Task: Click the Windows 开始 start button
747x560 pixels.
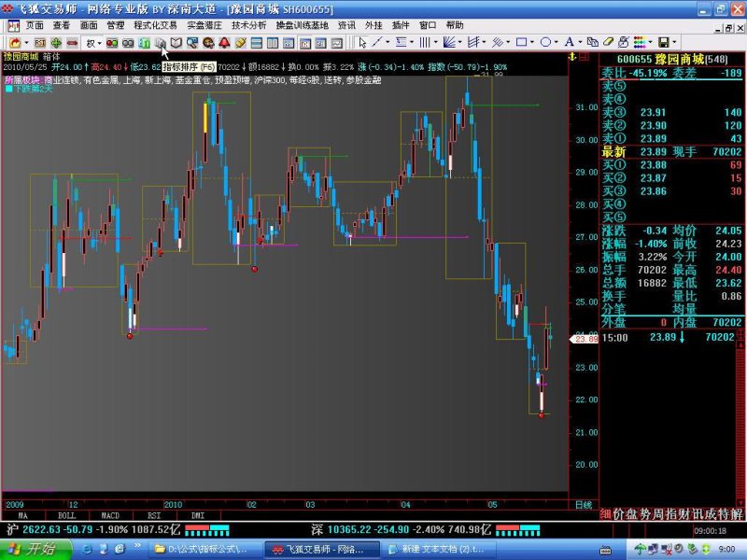Action: [35, 549]
